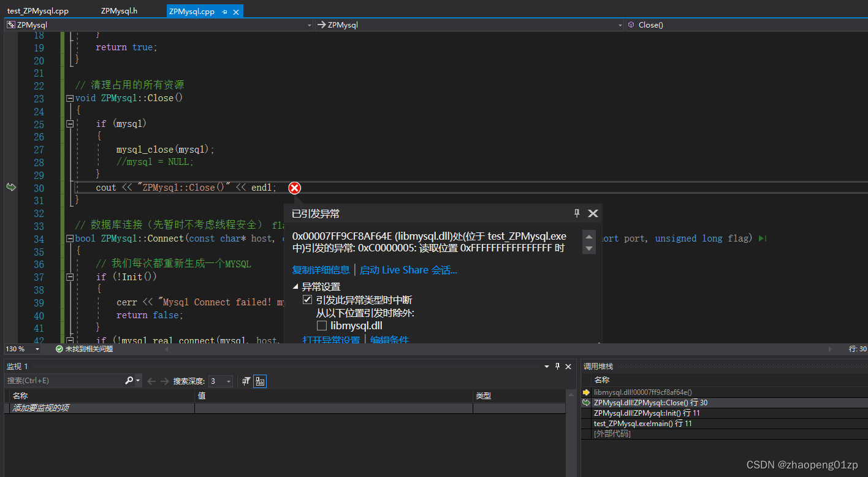This screenshot has height=477, width=868.
Task: Click the 类型 column header in watch panel
Action: (x=519, y=396)
